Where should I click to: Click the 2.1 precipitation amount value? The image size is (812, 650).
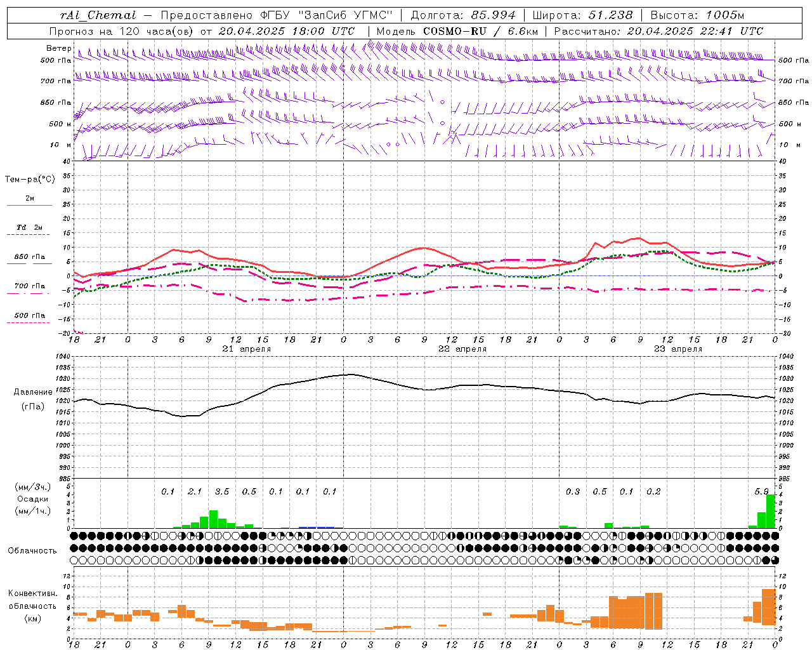(195, 491)
